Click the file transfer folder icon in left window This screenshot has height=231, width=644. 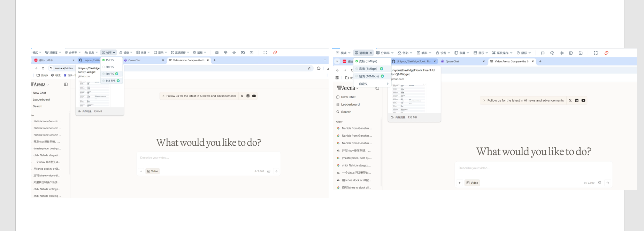[252, 53]
